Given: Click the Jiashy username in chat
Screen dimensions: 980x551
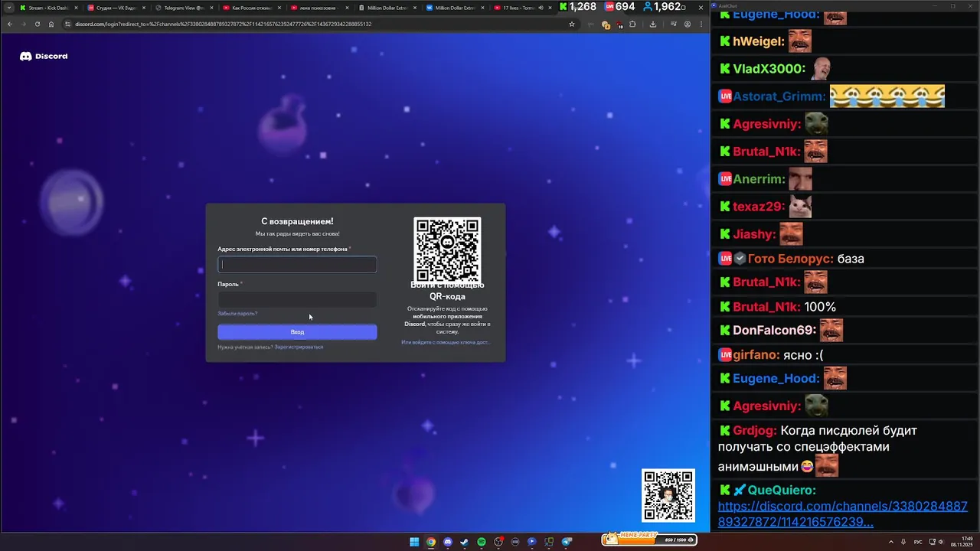Looking at the screenshot, I should 754,234.
